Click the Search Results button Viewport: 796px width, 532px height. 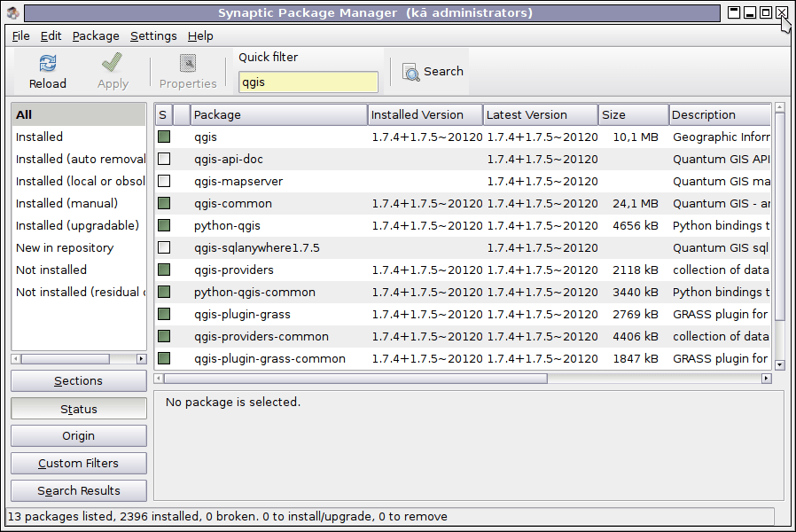(79, 490)
